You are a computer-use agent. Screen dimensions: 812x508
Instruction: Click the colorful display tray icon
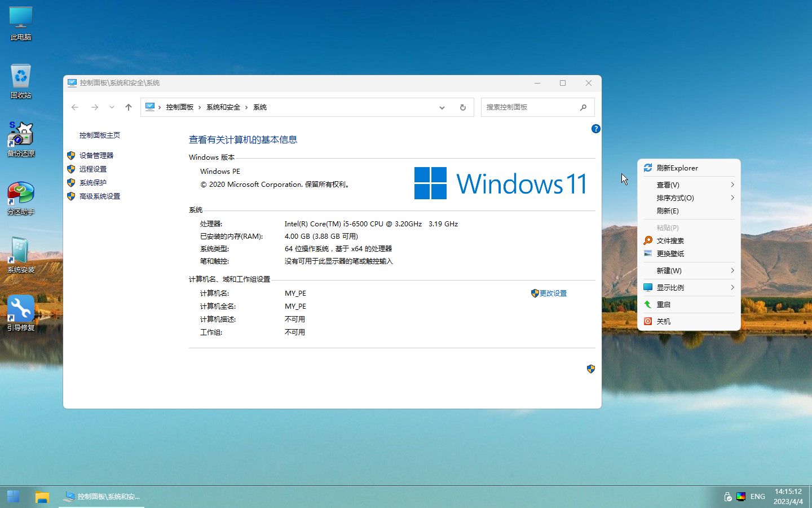pos(741,497)
